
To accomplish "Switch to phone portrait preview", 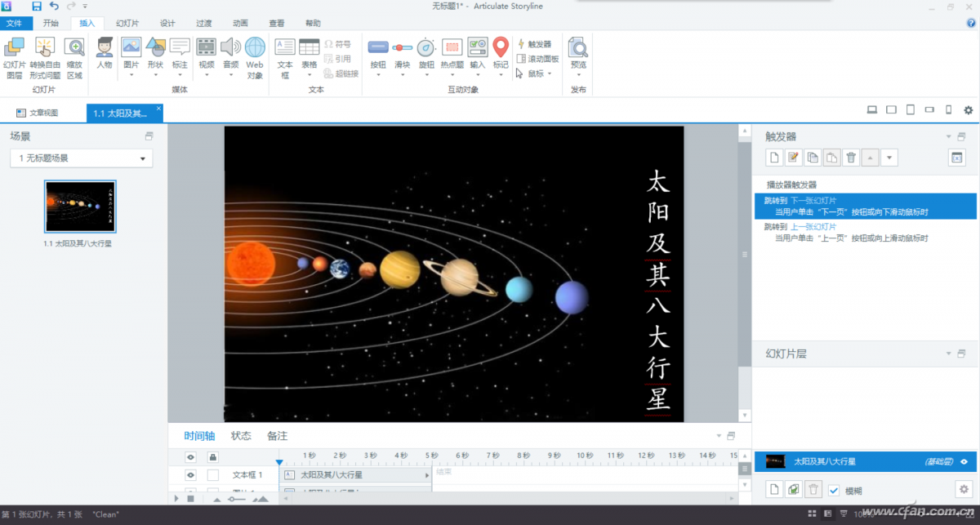I will pos(949,110).
